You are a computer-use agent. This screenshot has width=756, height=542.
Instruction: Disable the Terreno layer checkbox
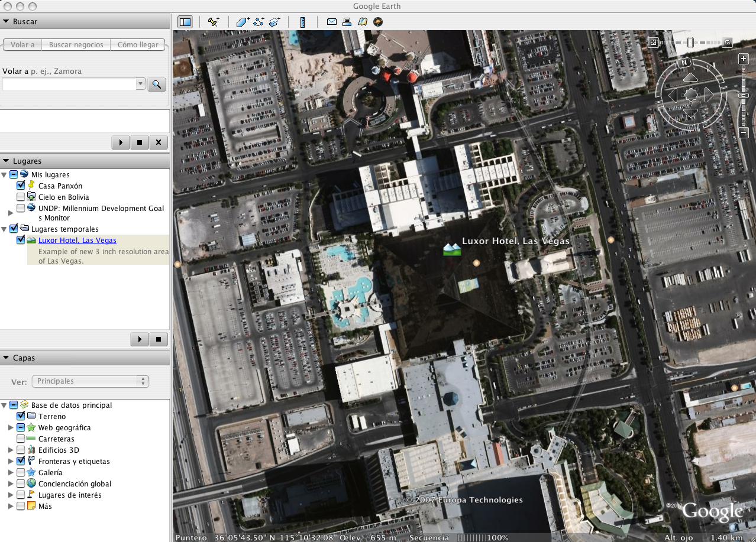click(x=21, y=416)
